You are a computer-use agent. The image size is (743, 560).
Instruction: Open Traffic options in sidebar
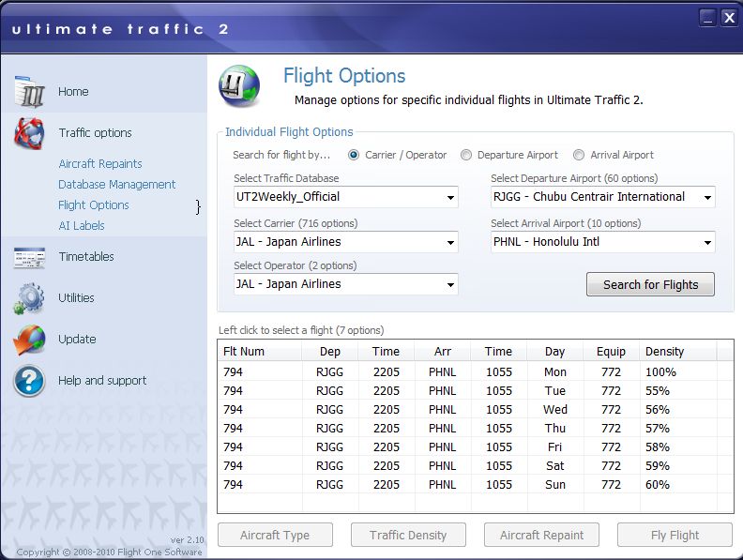point(96,132)
